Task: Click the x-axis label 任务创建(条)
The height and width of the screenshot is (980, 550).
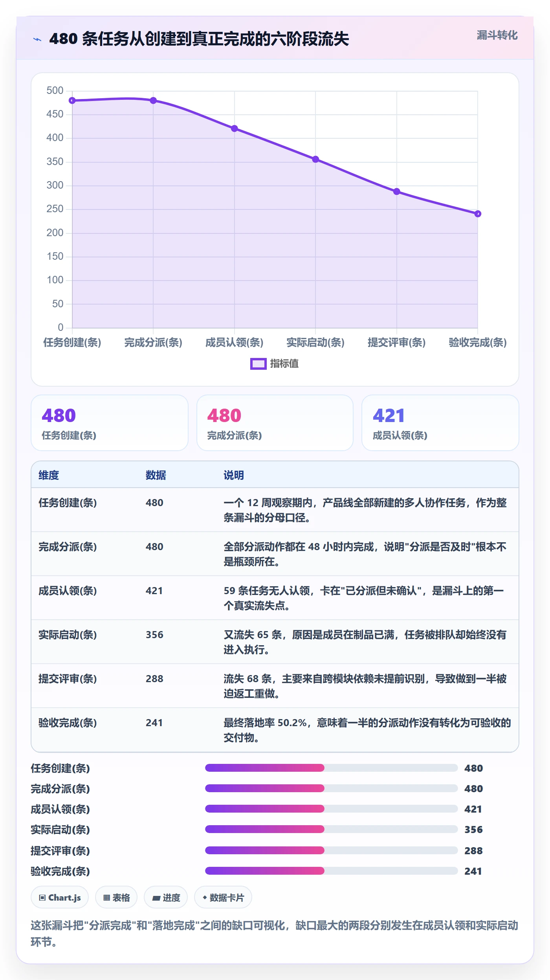Action: (72, 343)
